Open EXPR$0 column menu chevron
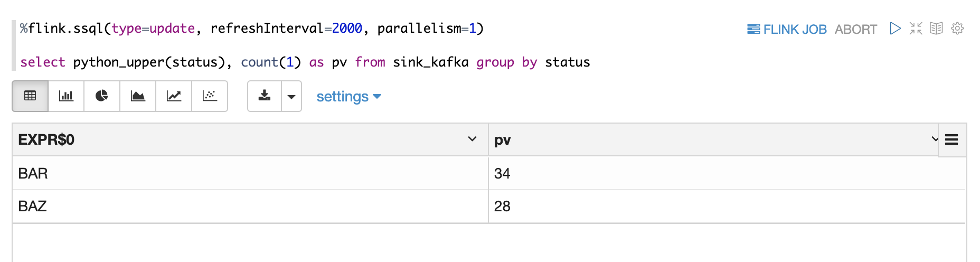 click(x=472, y=139)
